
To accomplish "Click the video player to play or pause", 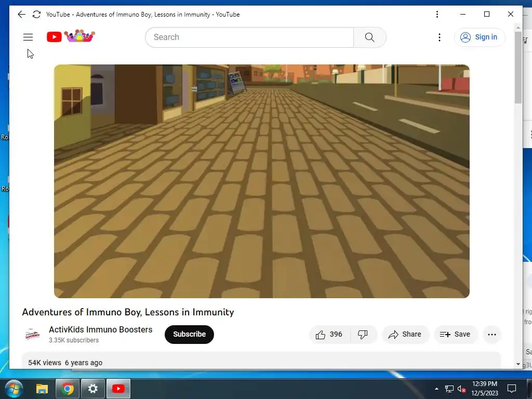I will pyautogui.click(x=262, y=181).
